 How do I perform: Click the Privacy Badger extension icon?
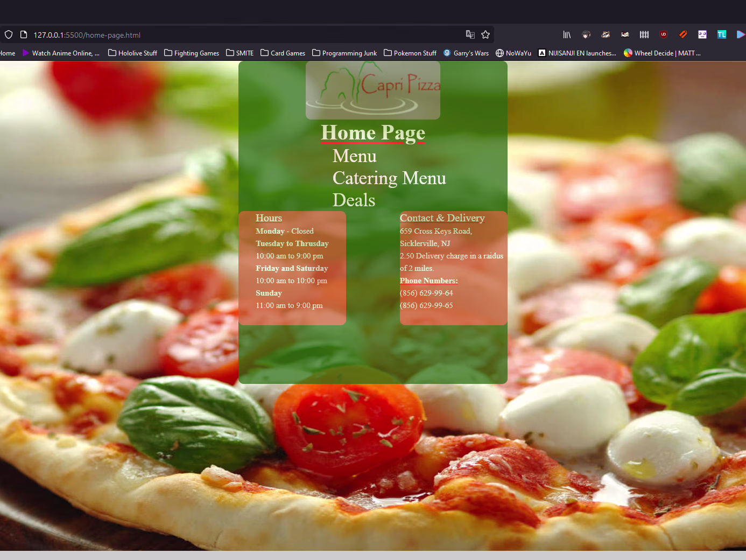pos(606,34)
